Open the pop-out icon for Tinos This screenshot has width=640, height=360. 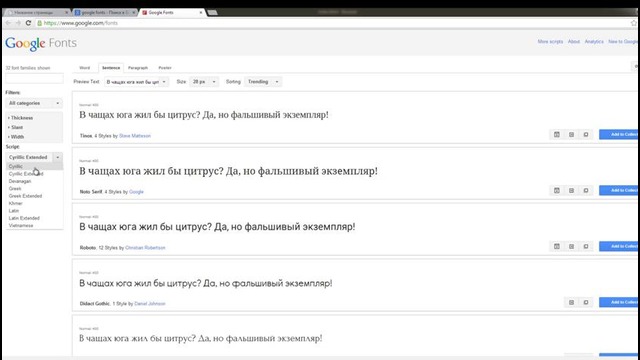586,134
